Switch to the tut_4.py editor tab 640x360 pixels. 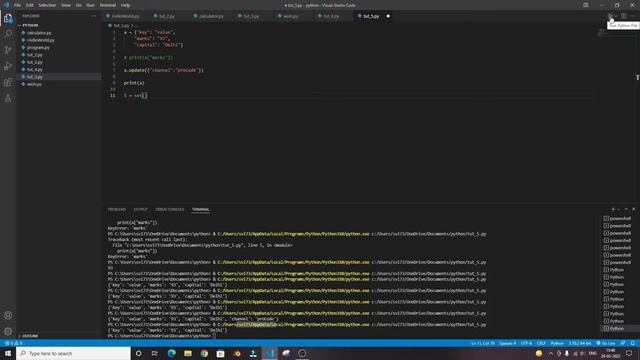331,16
